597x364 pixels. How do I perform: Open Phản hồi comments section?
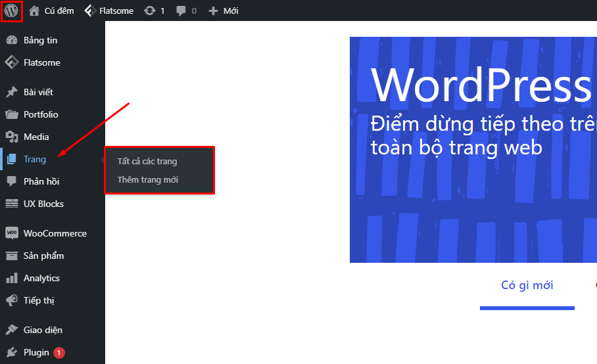click(x=41, y=181)
